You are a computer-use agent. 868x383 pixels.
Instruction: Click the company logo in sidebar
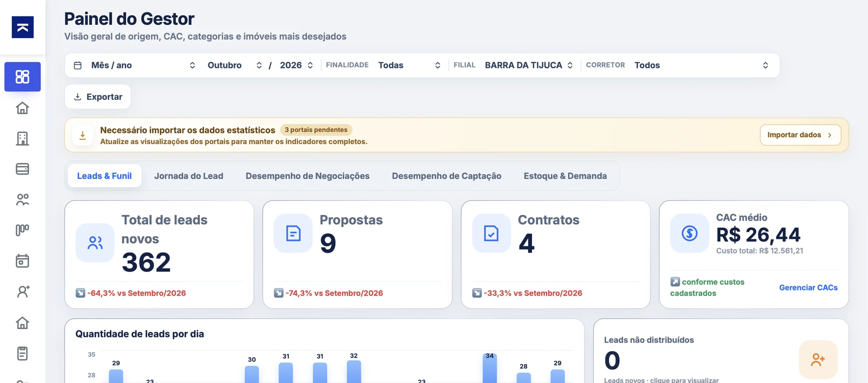coord(23,27)
